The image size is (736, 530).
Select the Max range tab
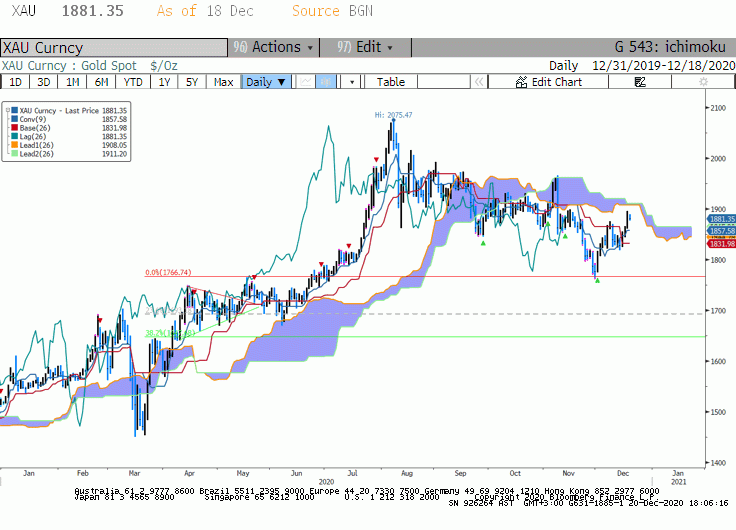(223, 82)
